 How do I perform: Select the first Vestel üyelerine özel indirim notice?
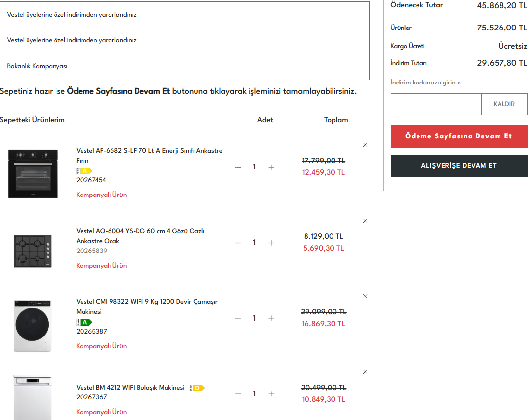point(185,15)
